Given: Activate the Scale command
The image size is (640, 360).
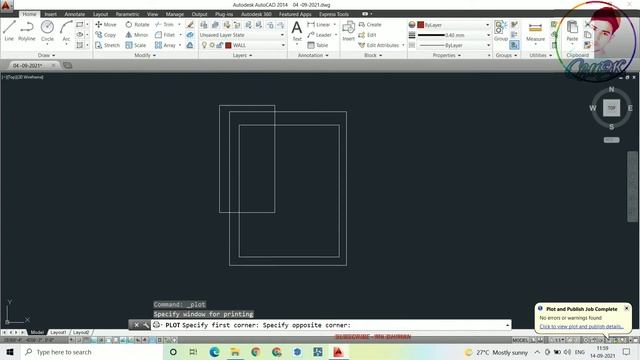Looking at the screenshot, I should pyautogui.click(x=136, y=45).
